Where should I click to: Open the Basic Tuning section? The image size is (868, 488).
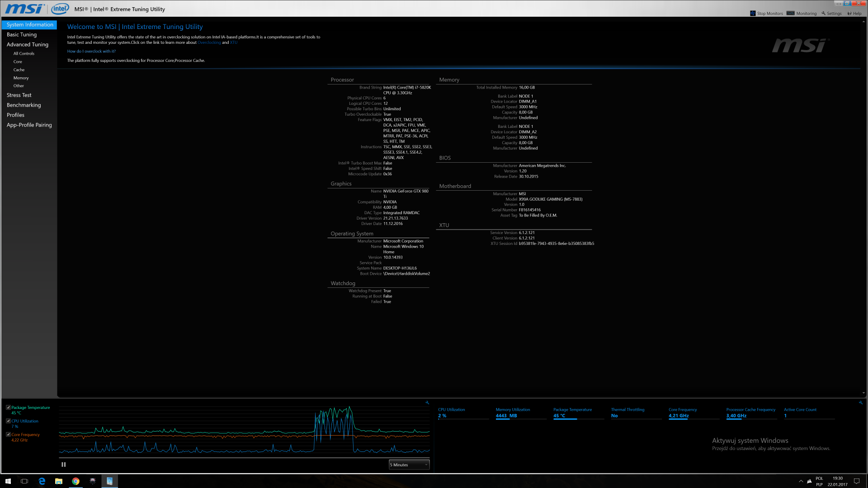click(x=22, y=35)
